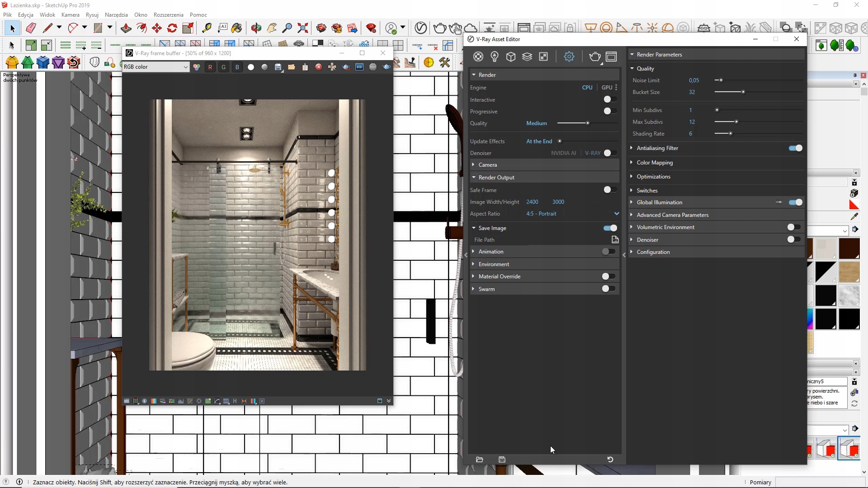Open Render Elements layers icon
Viewport: 868px width, 488px height.
pyautogui.click(x=527, y=57)
